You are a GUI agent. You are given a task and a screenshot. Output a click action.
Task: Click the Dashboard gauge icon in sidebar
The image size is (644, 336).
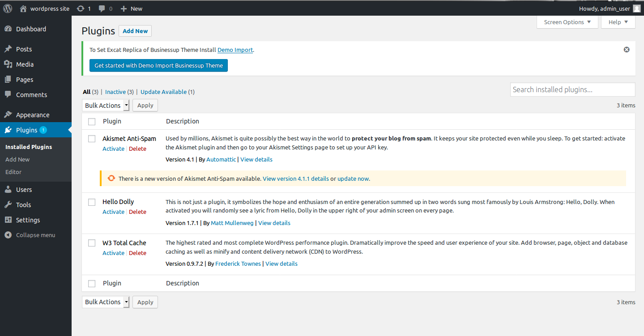[8, 29]
